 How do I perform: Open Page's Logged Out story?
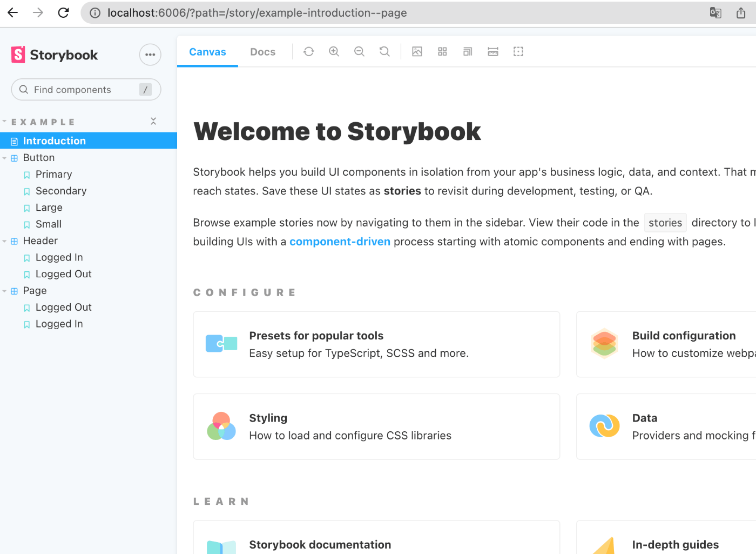(63, 307)
